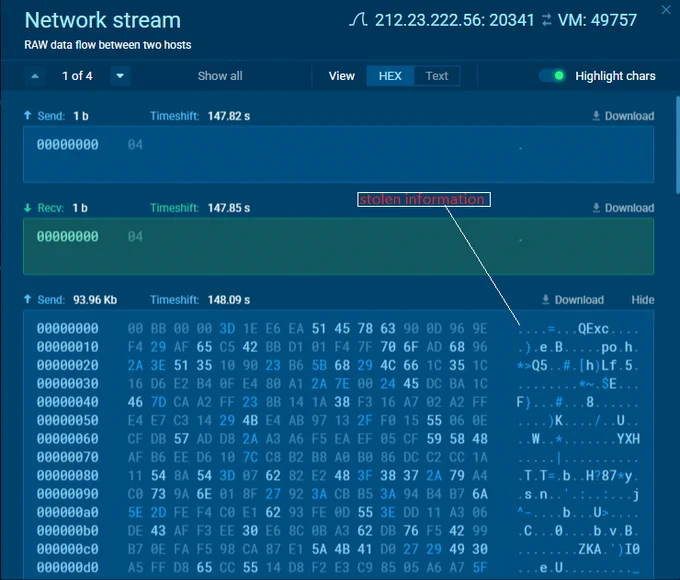This screenshot has height=580, width=680.
Task: Go to next stream packet with down arrow
Action: [120, 76]
